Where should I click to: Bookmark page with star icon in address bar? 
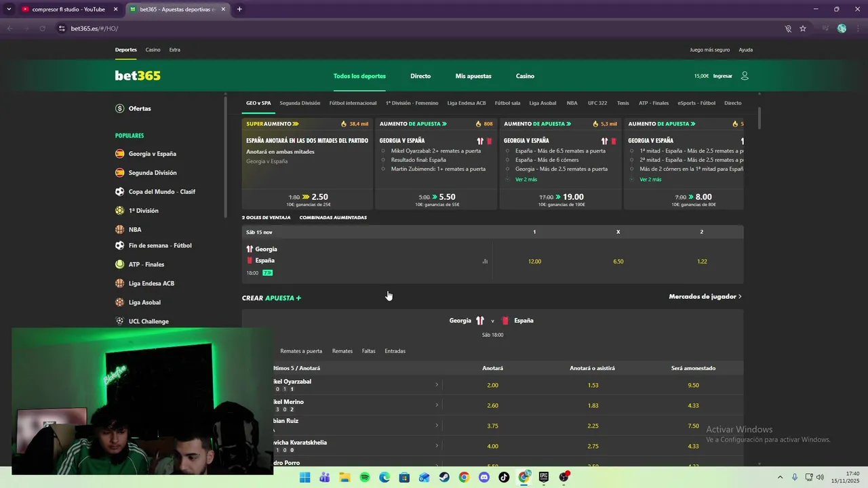(803, 28)
